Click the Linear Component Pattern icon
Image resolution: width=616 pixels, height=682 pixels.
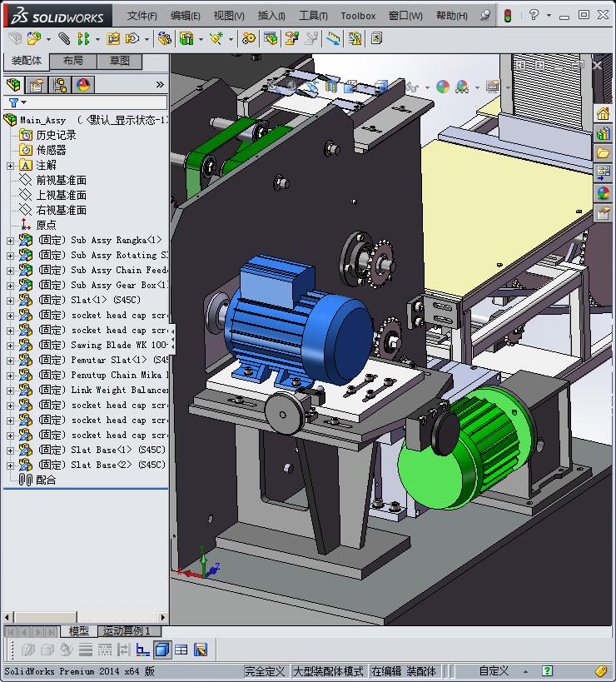click(x=83, y=38)
